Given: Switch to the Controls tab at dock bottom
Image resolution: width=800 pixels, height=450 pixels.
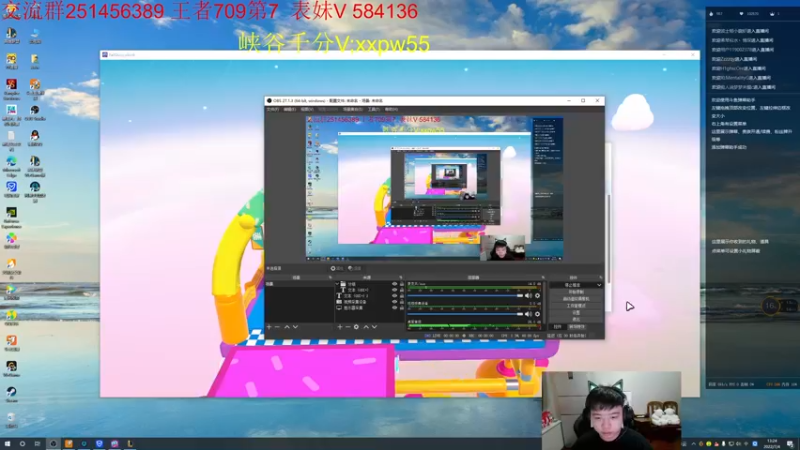Looking at the screenshot, I should point(558,327).
